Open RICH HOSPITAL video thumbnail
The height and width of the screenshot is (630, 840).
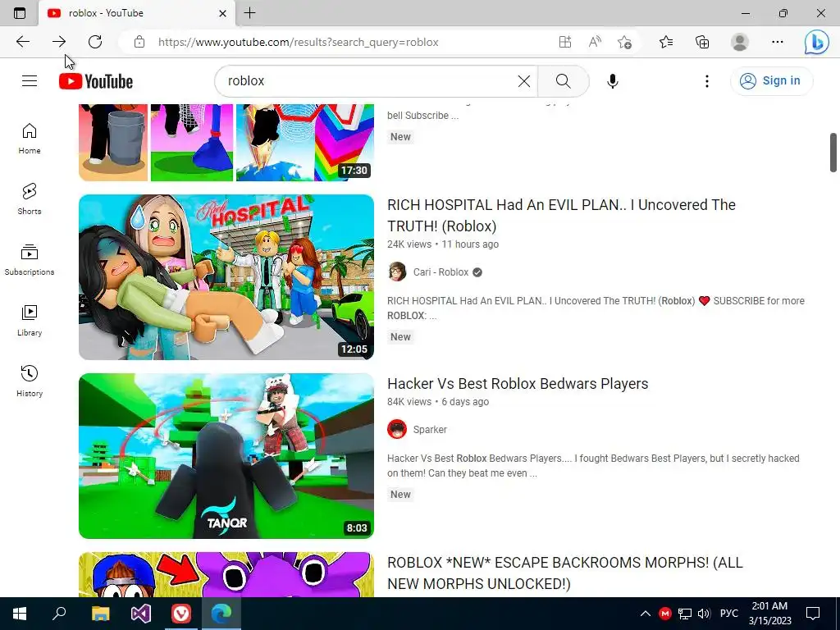click(226, 277)
